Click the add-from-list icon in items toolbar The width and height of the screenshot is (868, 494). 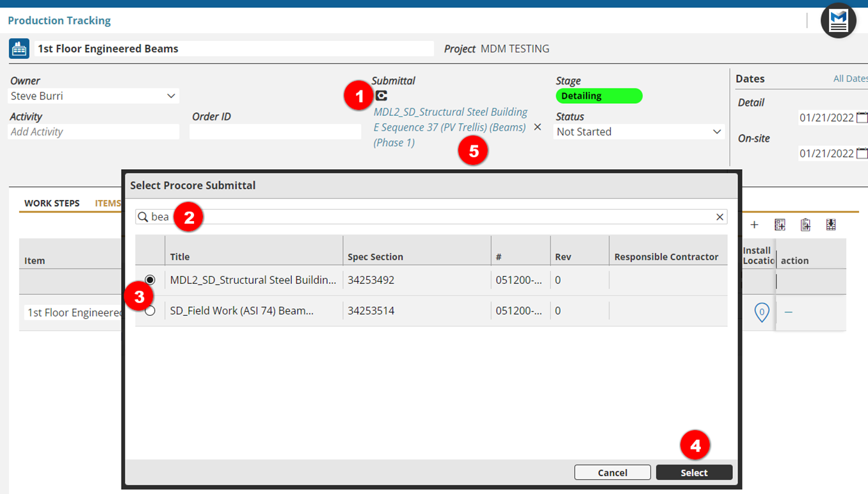tap(780, 225)
